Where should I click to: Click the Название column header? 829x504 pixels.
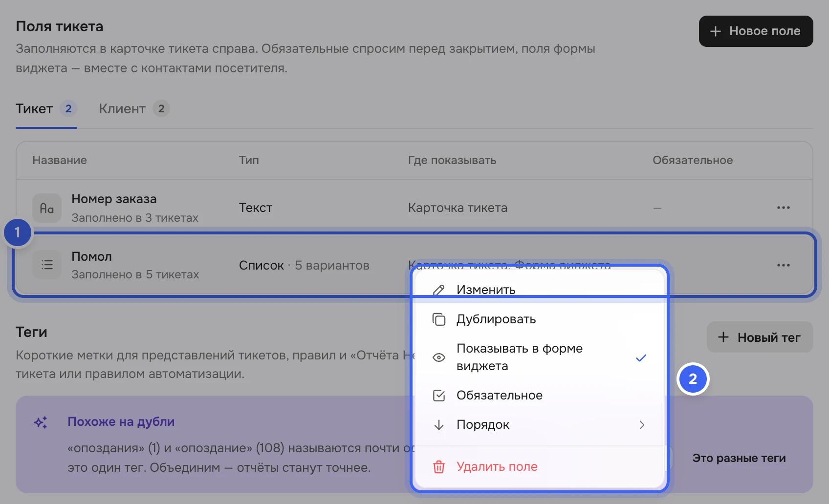[60, 160]
